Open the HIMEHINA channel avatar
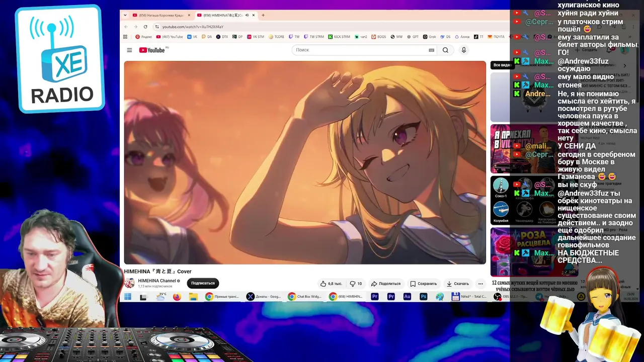 point(130,283)
